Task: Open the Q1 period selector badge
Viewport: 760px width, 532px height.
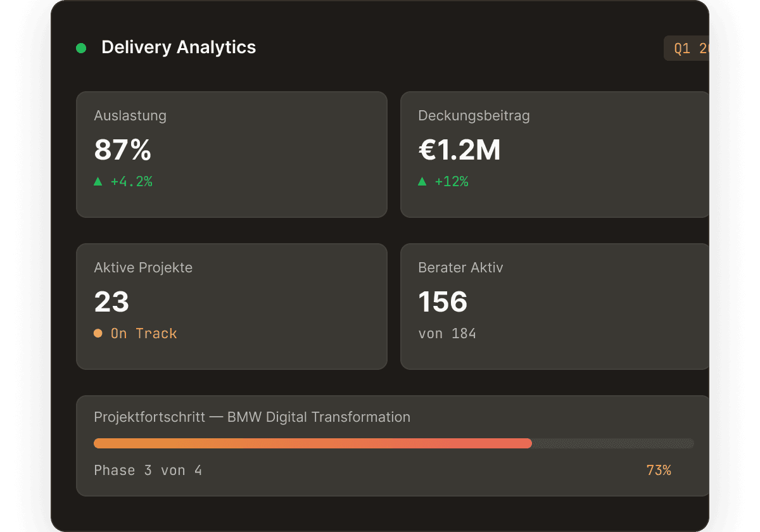Action: 687,48
